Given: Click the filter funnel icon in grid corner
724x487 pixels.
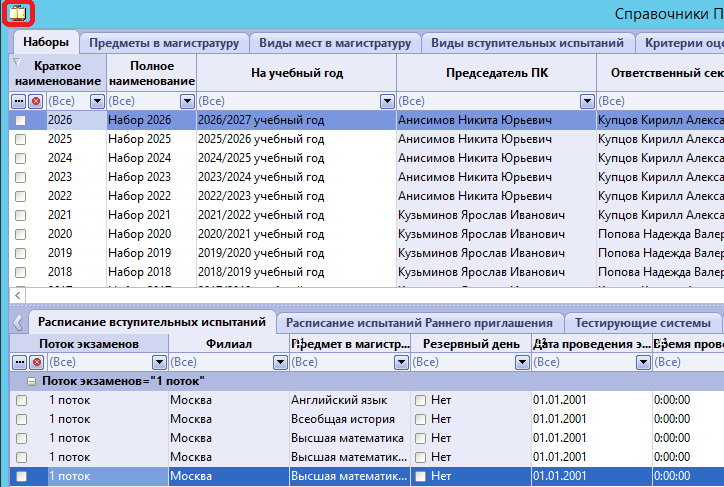Looking at the screenshot, I should coord(17,61).
